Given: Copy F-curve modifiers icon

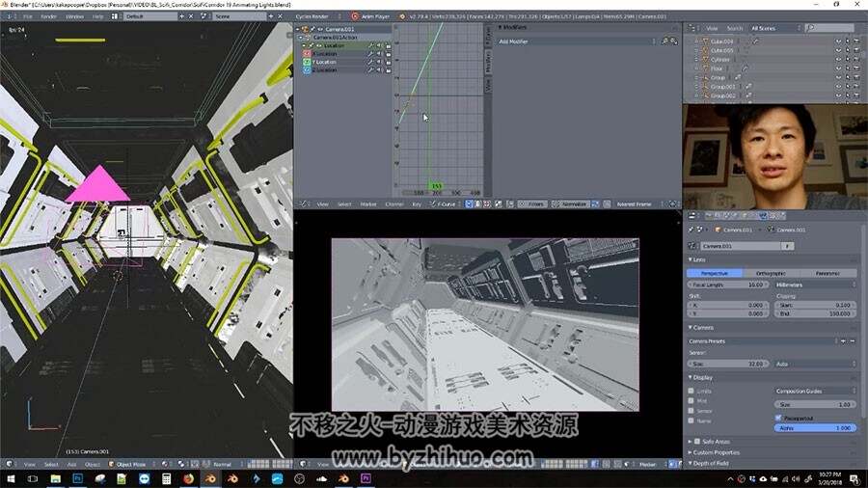Looking at the screenshot, I should click(x=665, y=41).
